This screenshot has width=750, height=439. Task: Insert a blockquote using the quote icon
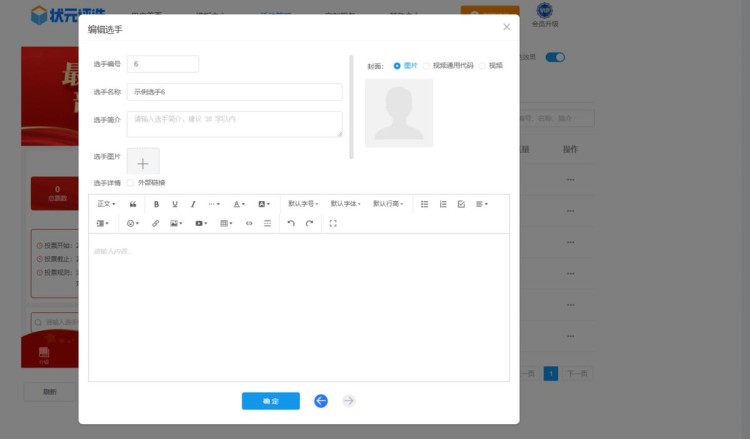coord(133,204)
